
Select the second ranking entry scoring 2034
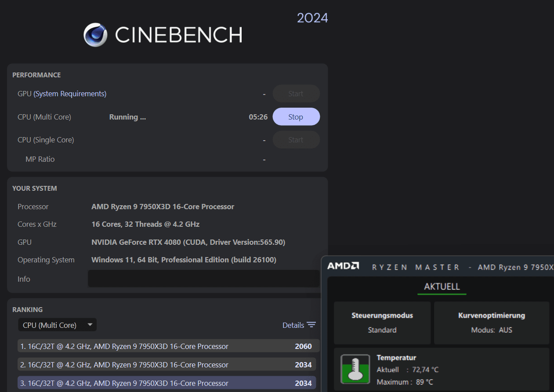coord(167,365)
